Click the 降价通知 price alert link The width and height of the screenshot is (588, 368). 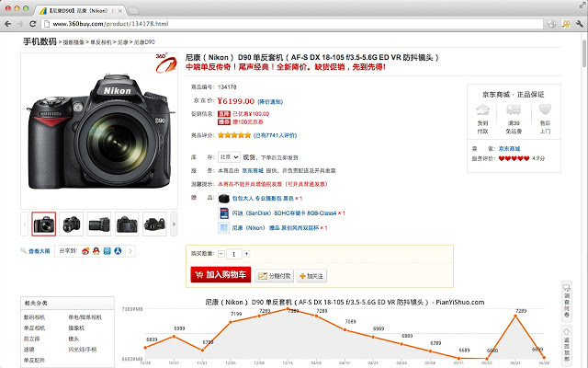click(x=270, y=102)
